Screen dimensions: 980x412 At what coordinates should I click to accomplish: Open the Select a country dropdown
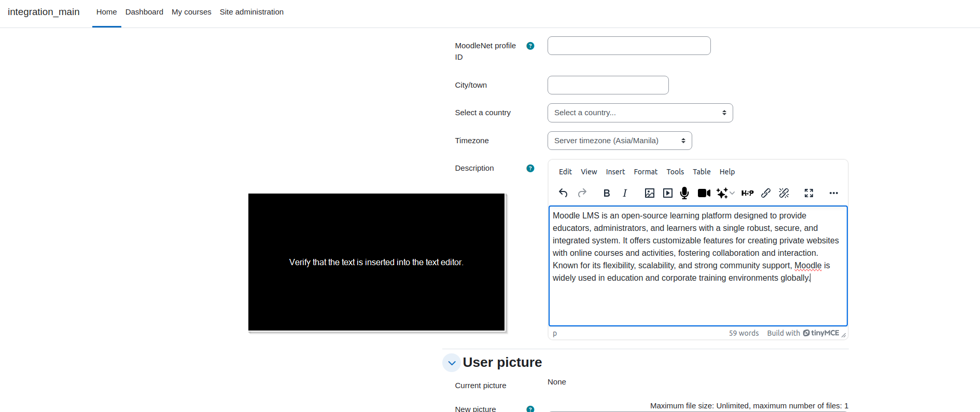coord(640,113)
